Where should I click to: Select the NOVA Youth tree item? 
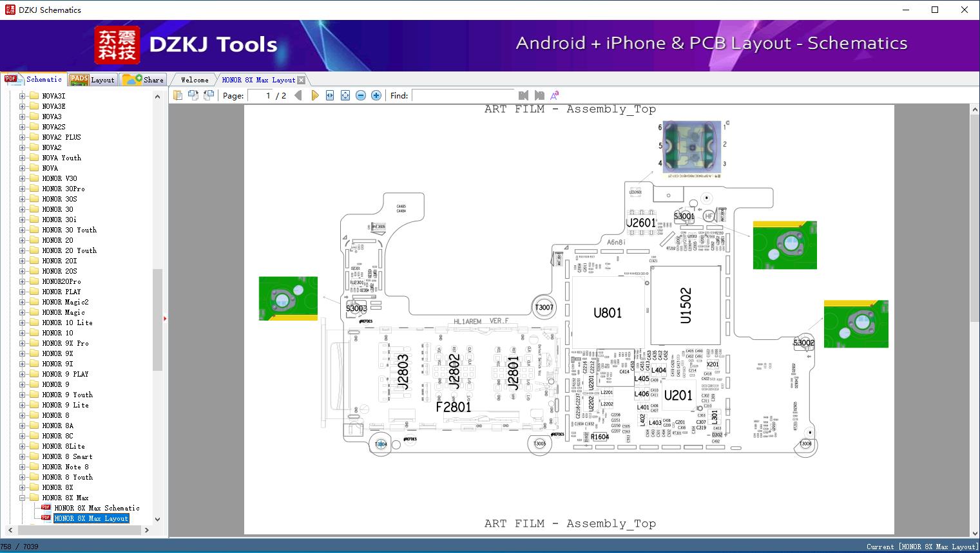click(62, 158)
